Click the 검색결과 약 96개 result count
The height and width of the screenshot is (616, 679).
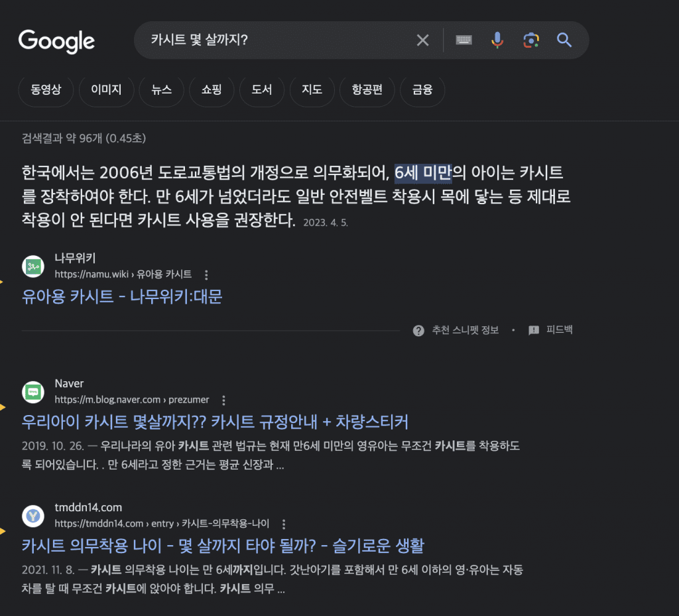[84, 139]
